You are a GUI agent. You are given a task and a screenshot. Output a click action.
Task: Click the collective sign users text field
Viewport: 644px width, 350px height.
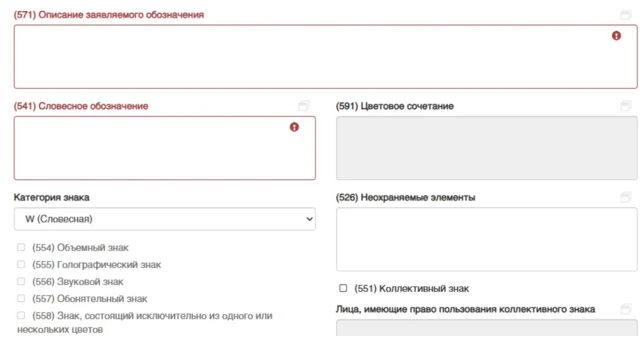(x=486, y=328)
